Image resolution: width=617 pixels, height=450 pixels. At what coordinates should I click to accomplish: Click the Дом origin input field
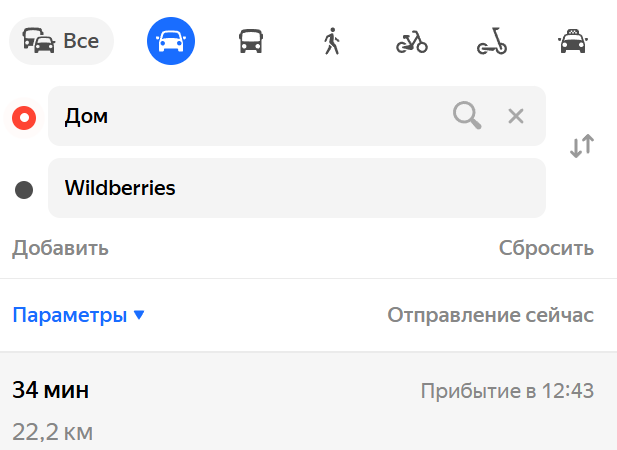pos(250,116)
